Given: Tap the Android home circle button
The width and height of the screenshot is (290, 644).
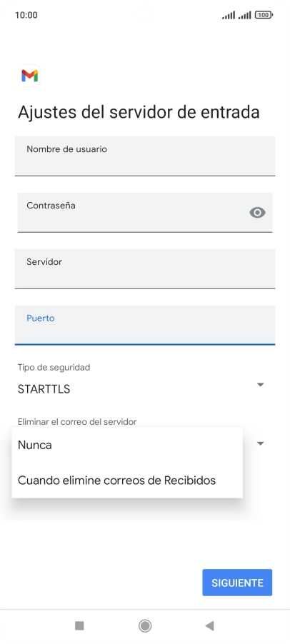Looking at the screenshot, I should click(145, 625).
